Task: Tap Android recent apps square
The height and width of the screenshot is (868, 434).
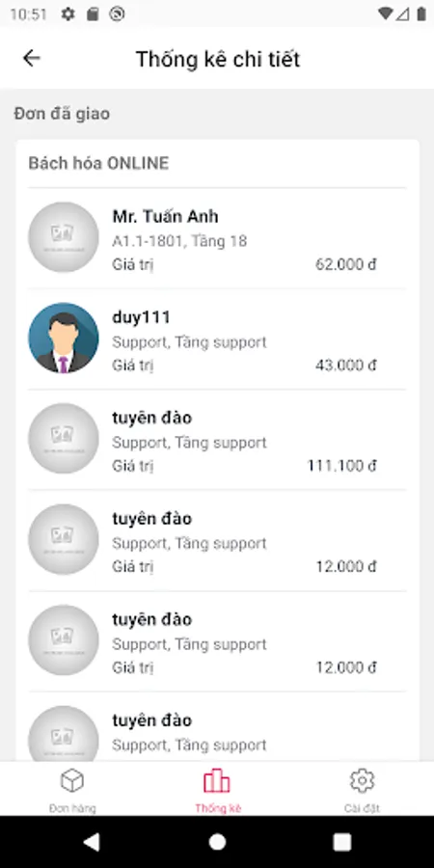Action: (x=342, y=842)
